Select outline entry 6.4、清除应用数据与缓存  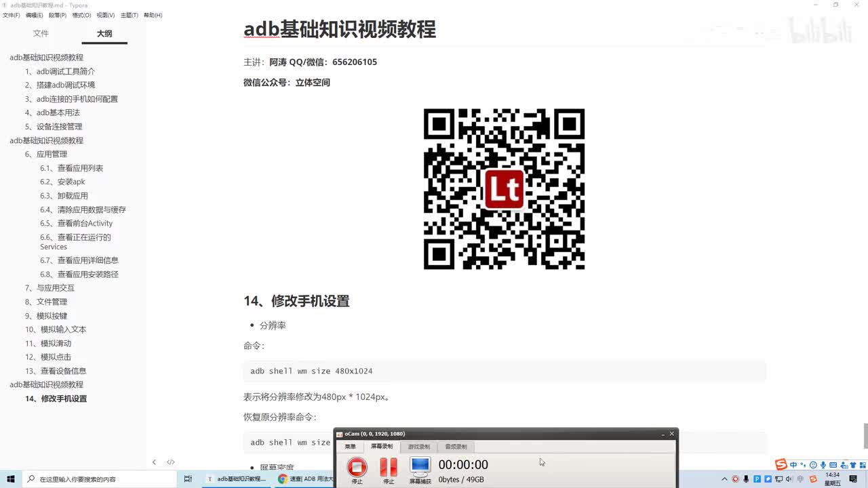(x=83, y=209)
